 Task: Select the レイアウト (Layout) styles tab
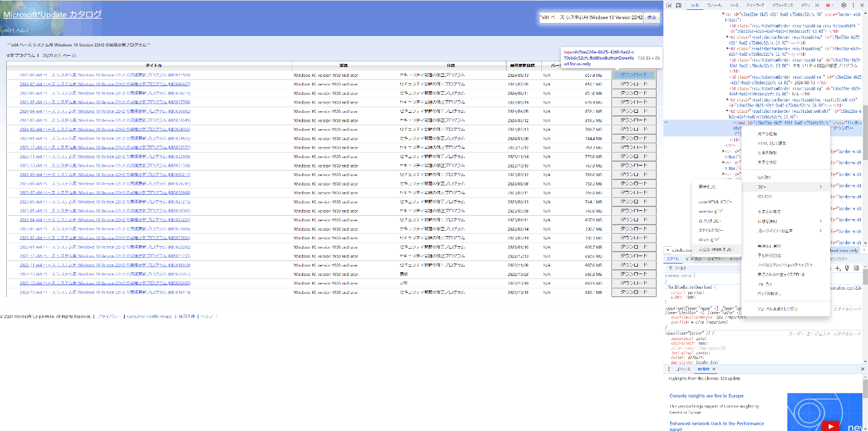(714, 259)
